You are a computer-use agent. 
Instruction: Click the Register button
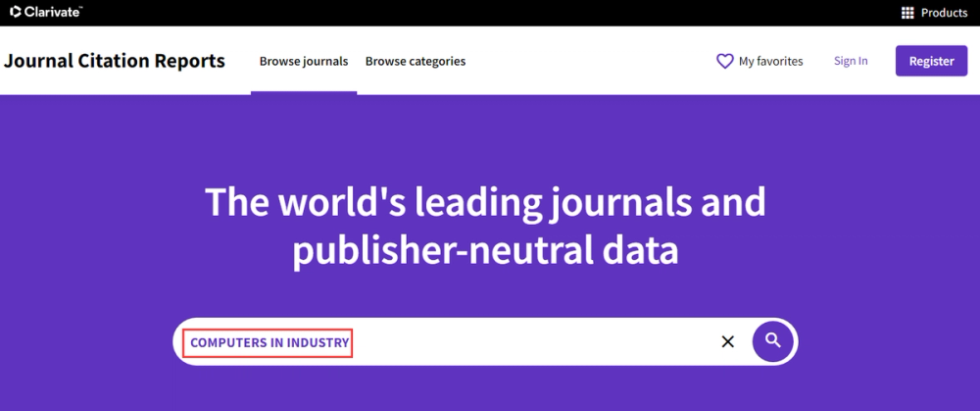(931, 61)
